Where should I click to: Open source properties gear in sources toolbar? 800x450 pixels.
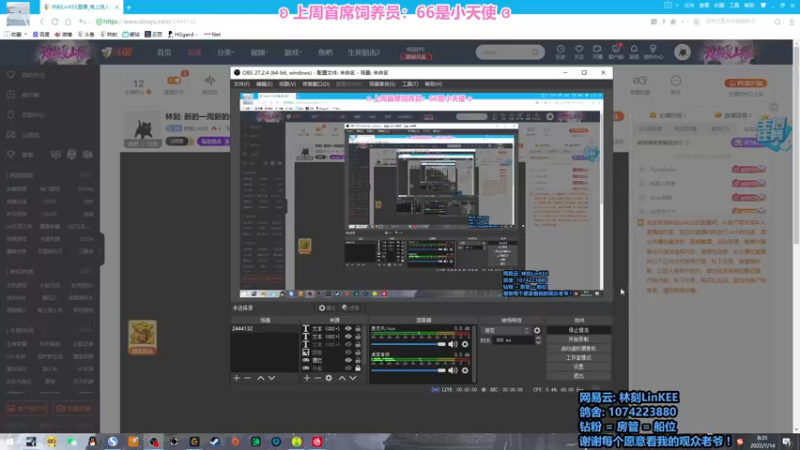tap(329, 378)
